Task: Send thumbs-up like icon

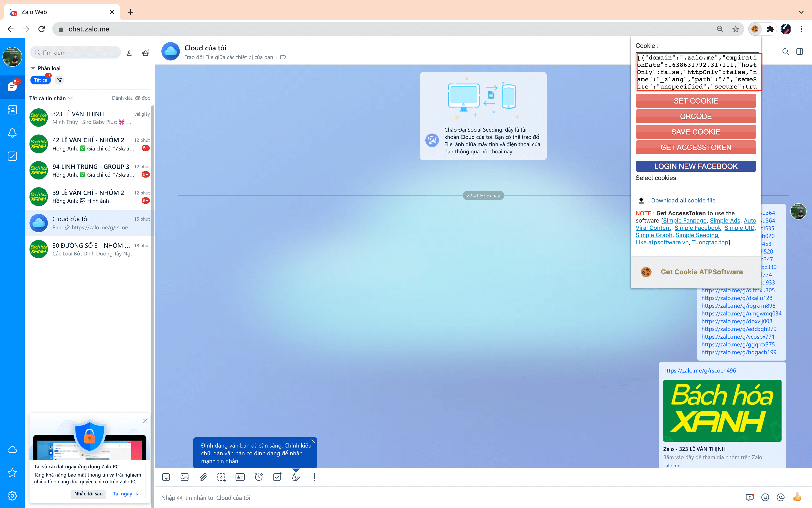Action: point(797,497)
